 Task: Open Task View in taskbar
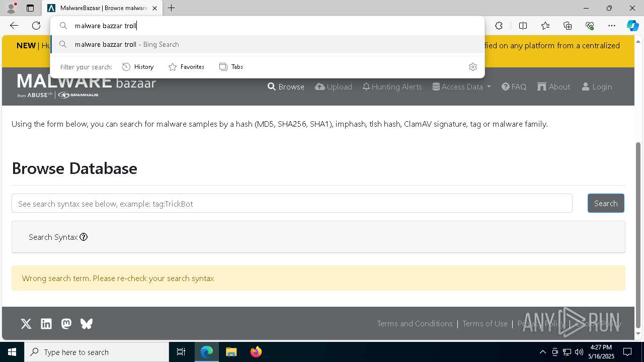tap(181, 352)
